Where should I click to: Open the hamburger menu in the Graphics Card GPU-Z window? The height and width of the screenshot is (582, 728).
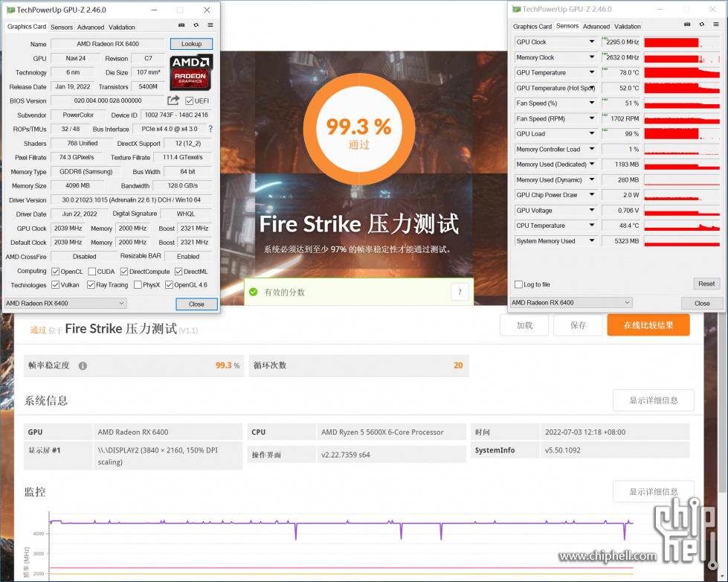[x=210, y=25]
